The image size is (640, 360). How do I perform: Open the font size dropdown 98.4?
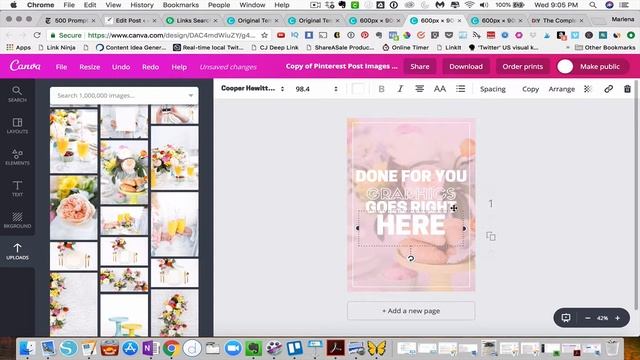pyautogui.click(x=316, y=89)
